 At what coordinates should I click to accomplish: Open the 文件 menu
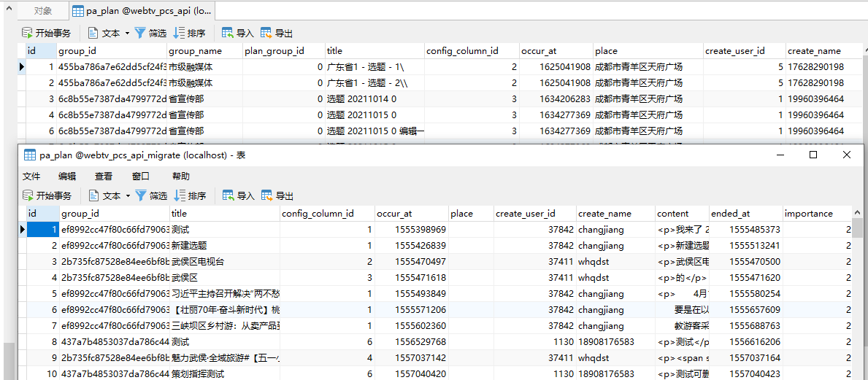point(31,177)
